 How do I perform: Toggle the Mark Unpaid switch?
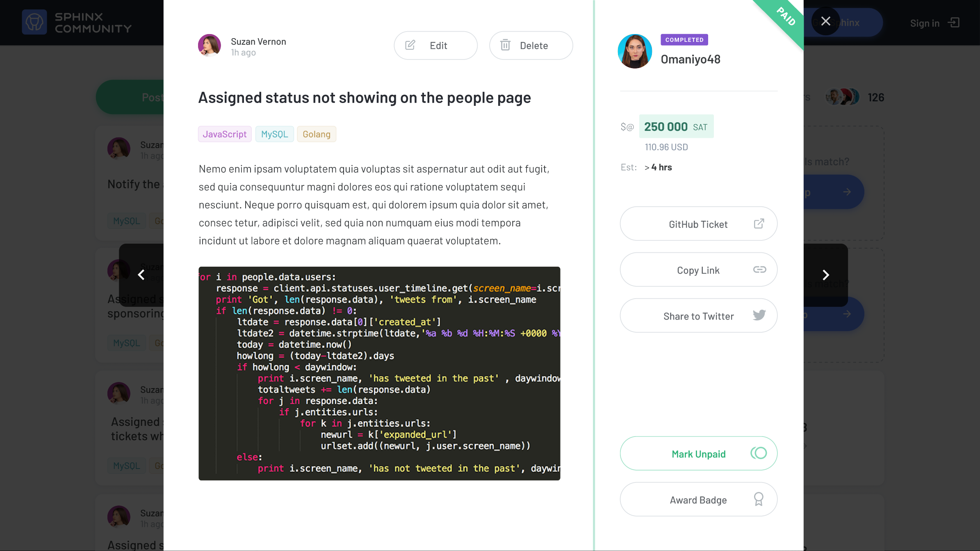(x=758, y=453)
